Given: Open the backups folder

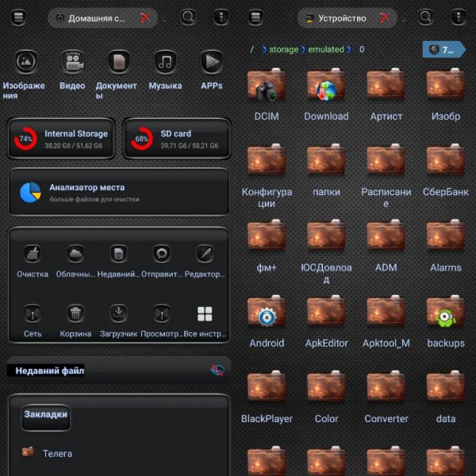Looking at the screenshot, I should point(446,312).
